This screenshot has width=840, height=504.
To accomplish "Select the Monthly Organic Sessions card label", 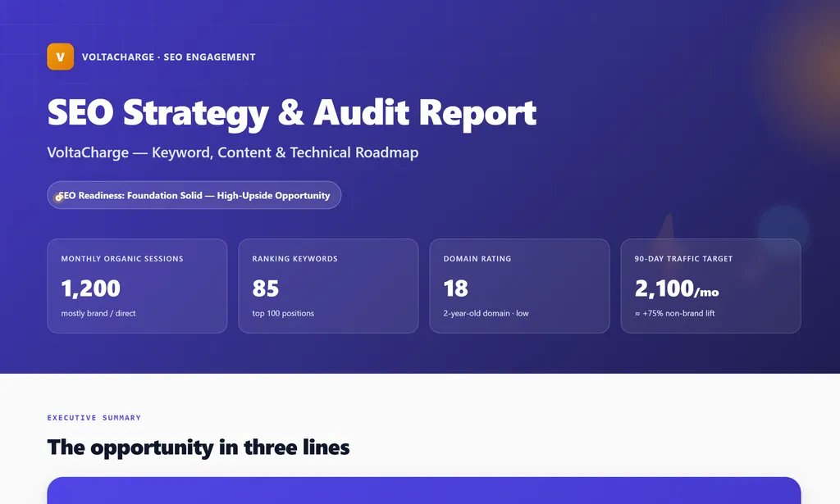I will (x=122, y=259).
